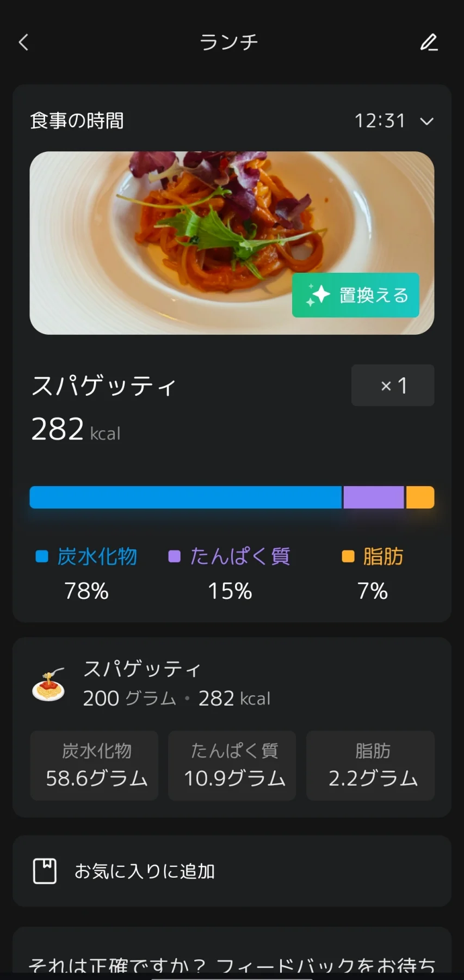The height and width of the screenshot is (980, 464).
Task: Tap the spaghetti plate emoji icon
Action: 48,684
